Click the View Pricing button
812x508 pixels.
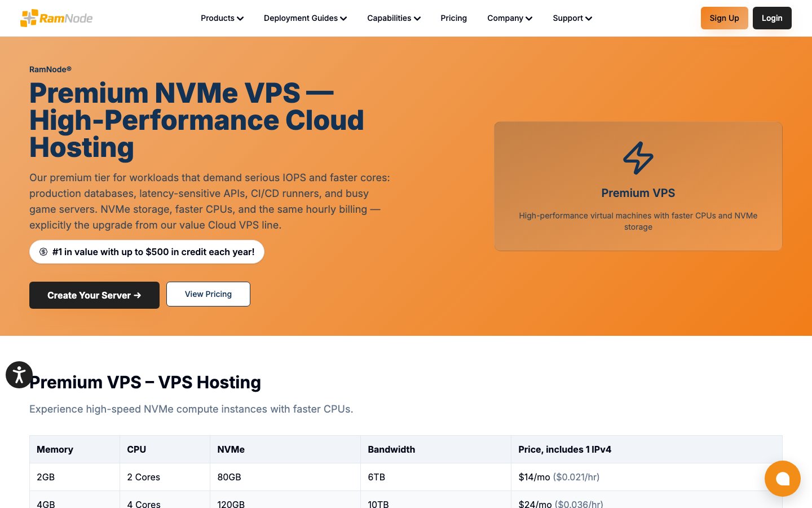[208, 294]
